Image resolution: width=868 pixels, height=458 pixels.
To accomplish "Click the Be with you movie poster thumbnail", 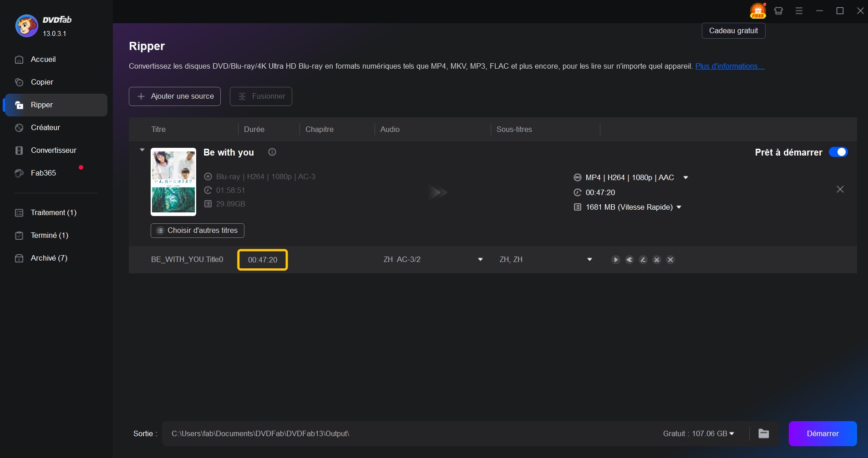I will click(x=173, y=181).
